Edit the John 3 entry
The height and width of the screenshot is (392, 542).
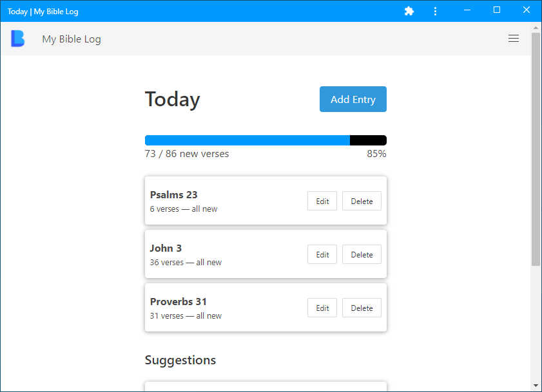pos(322,254)
